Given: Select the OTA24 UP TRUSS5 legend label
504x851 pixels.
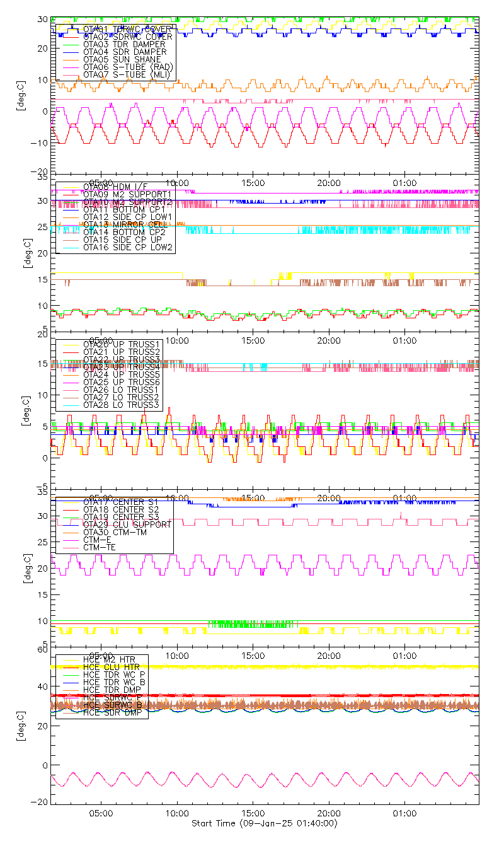Looking at the screenshot, I should 122,374.
